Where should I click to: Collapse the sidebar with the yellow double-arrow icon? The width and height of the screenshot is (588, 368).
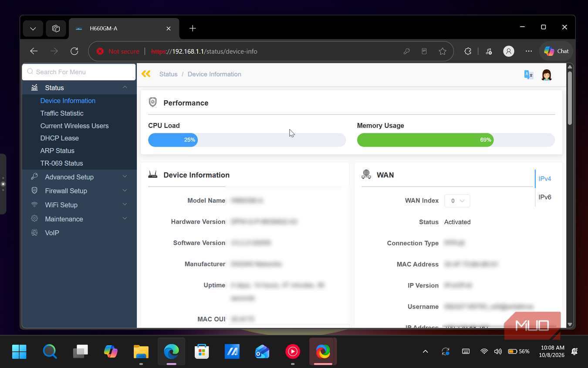[x=146, y=74]
